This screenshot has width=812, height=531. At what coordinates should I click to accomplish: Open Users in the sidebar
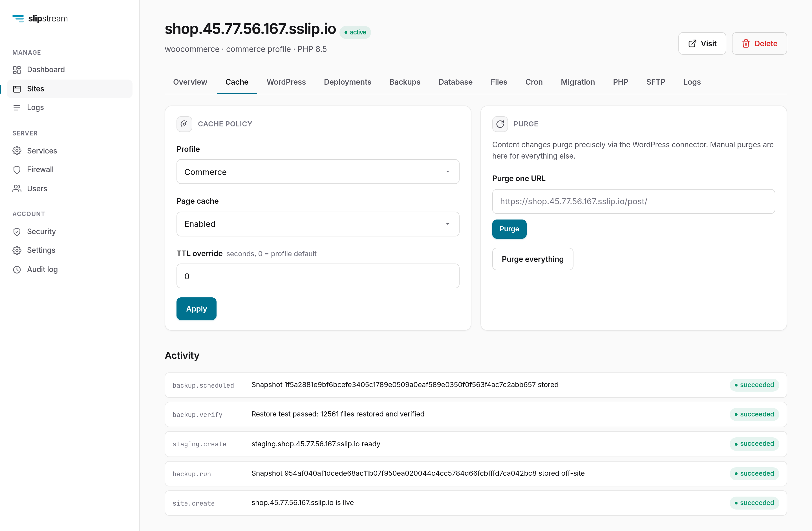70,188
